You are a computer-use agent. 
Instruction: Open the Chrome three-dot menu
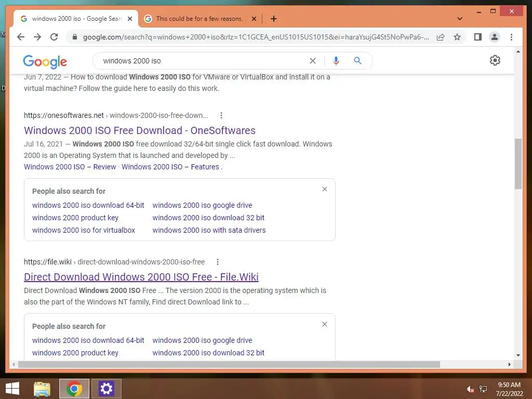coord(511,37)
